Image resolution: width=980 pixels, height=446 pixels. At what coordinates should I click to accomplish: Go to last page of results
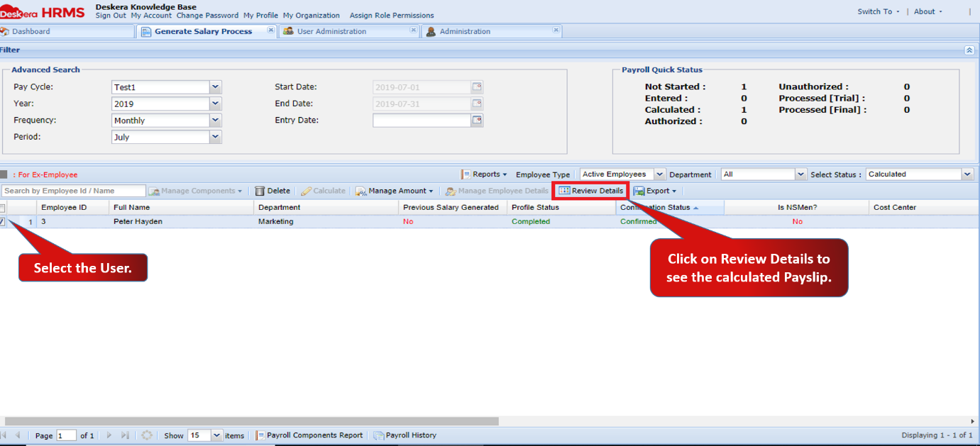(125, 435)
